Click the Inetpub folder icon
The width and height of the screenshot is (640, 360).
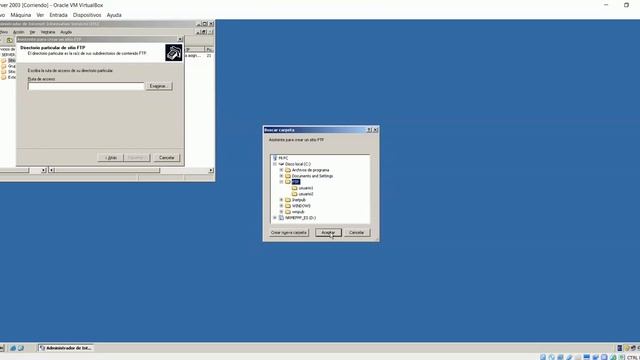(288, 200)
